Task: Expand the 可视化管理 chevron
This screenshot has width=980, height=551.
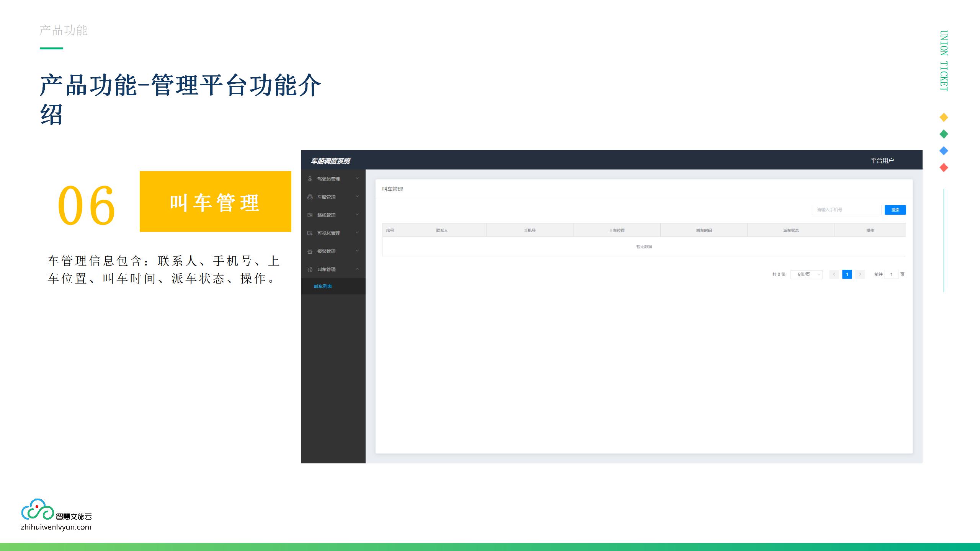Action: pos(357,233)
